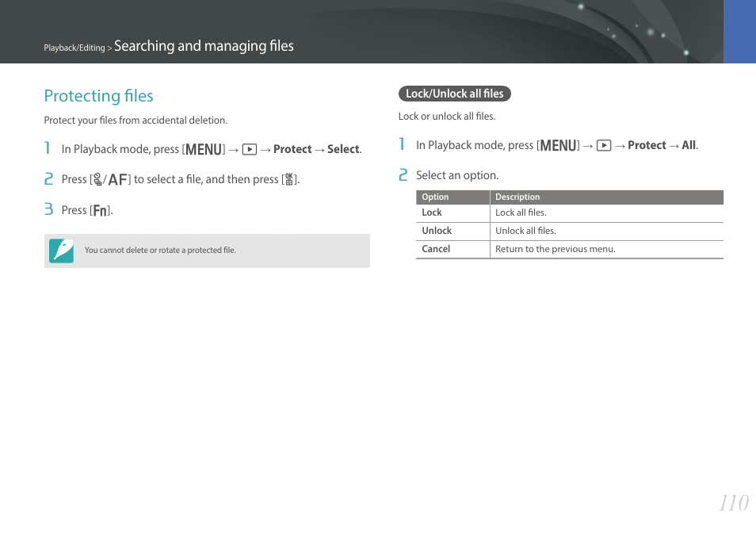
Task: Click the MENU symbol in Protecting files step 1
Action: pos(204,150)
